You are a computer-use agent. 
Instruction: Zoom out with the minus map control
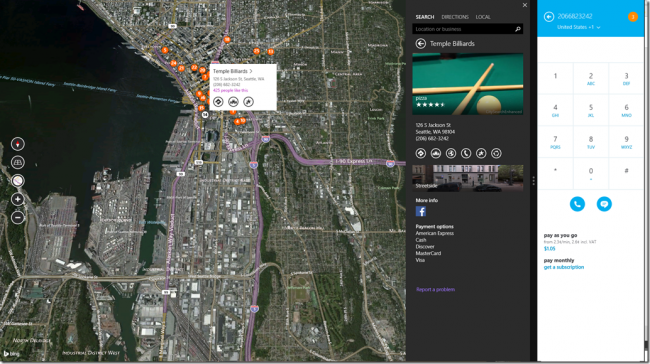tap(17, 217)
